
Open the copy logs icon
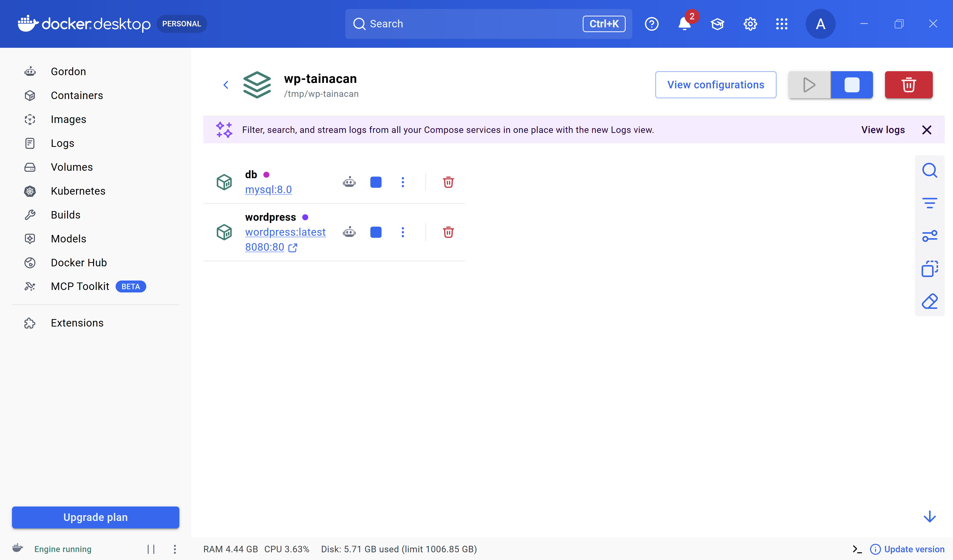[929, 269]
